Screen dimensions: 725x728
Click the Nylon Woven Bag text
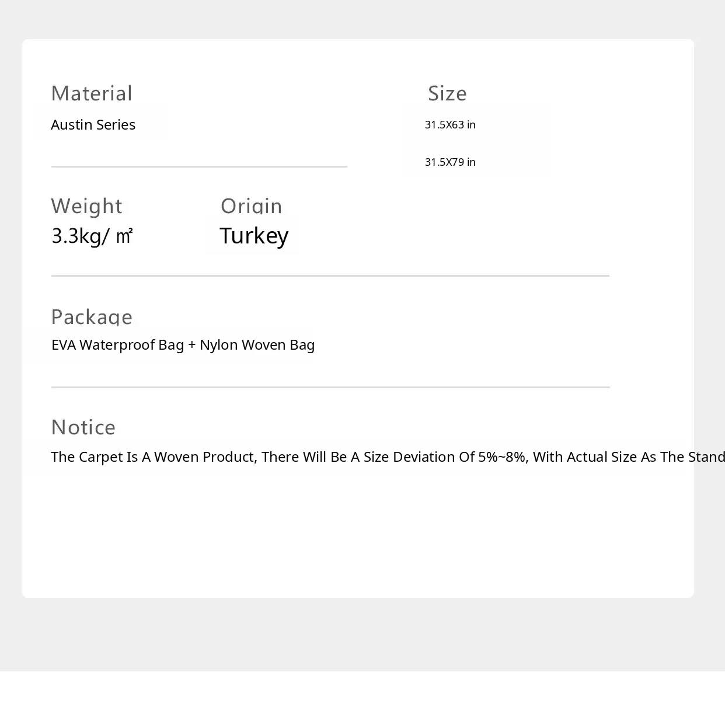coord(257,345)
